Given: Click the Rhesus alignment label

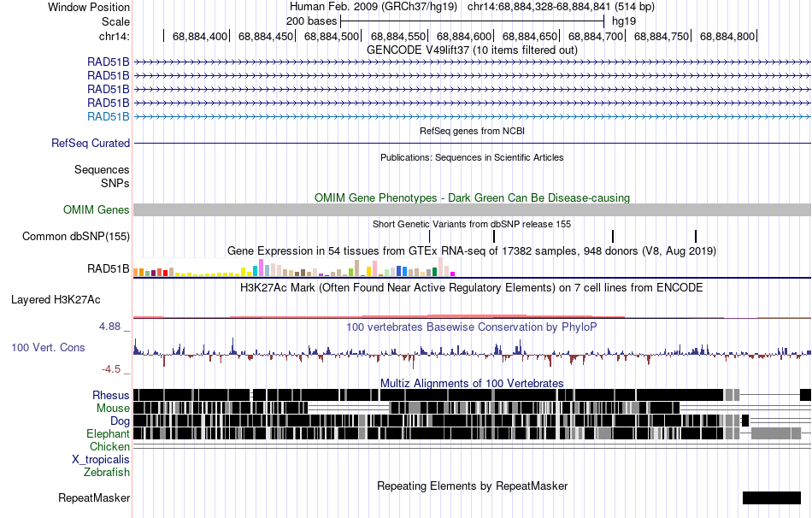Looking at the screenshot, I should pyautogui.click(x=111, y=395).
